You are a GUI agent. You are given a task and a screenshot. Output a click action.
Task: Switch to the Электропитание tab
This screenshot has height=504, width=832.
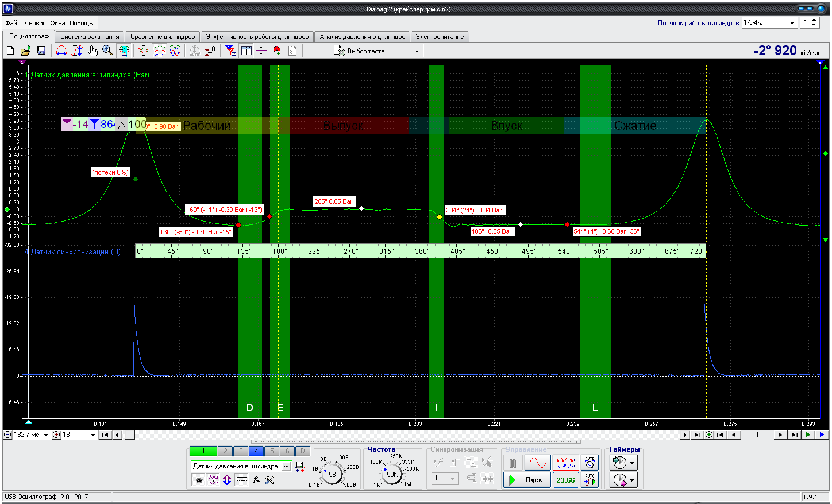tap(440, 37)
